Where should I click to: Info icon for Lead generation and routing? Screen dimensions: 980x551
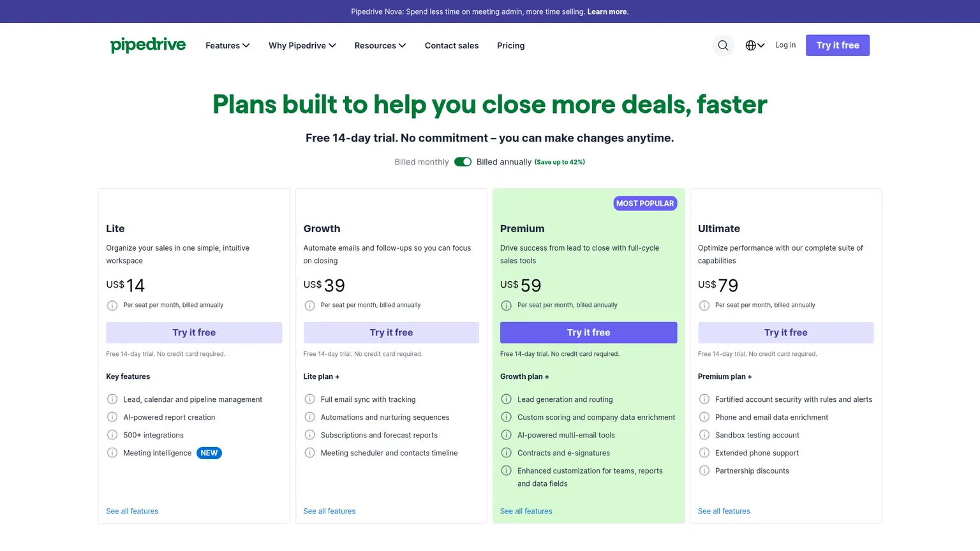507,399
